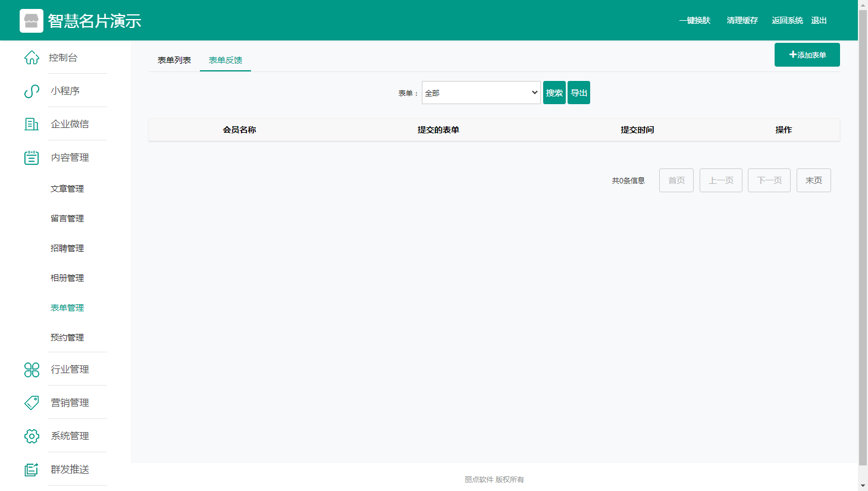Open the 小程序 menu item

65,91
